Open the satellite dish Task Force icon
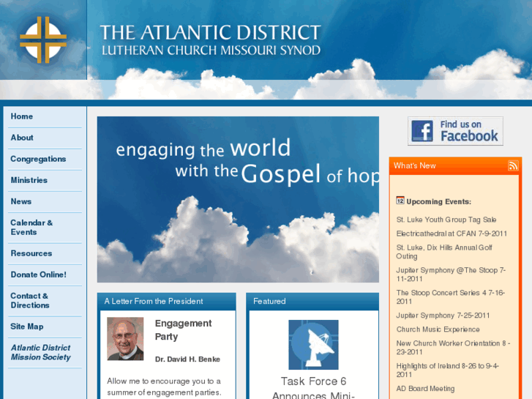Viewport: 532px width, 399px height. pos(313,345)
